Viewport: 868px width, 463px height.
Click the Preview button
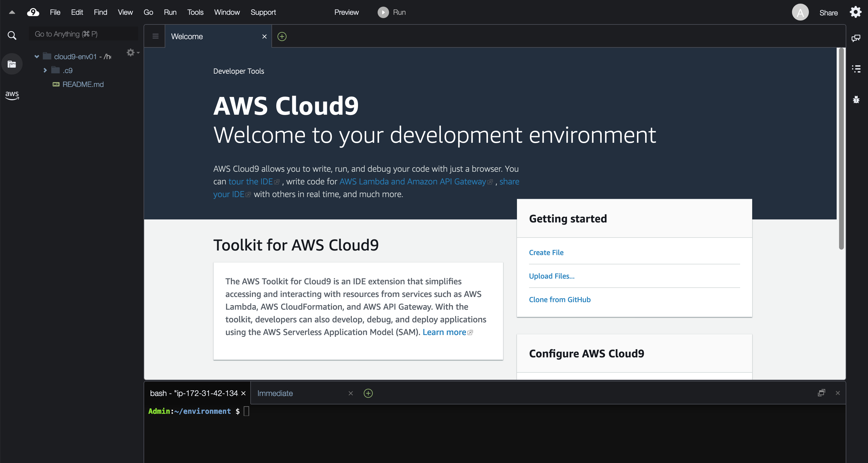(x=347, y=12)
